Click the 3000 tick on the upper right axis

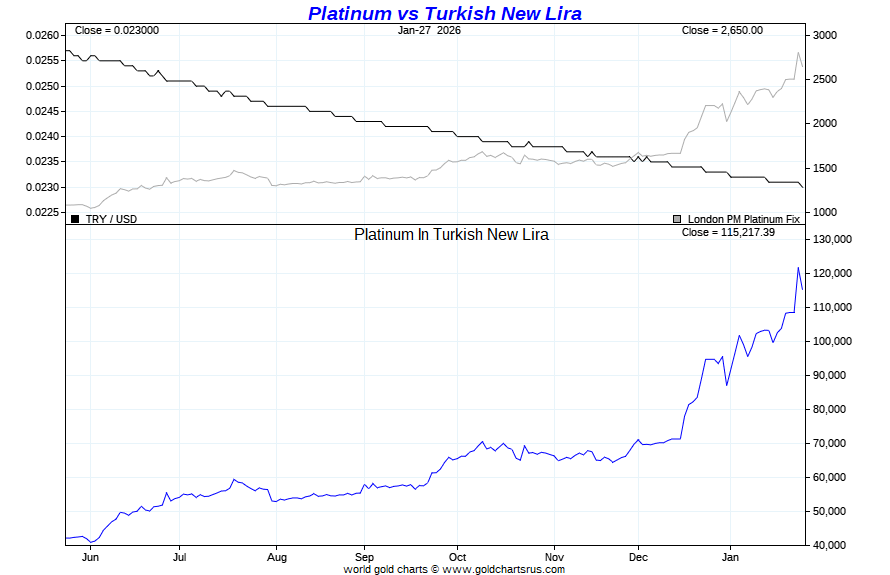pyautogui.click(x=825, y=35)
